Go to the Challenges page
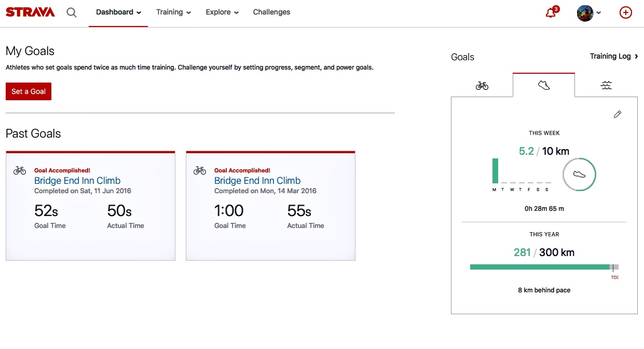 pyautogui.click(x=271, y=12)
